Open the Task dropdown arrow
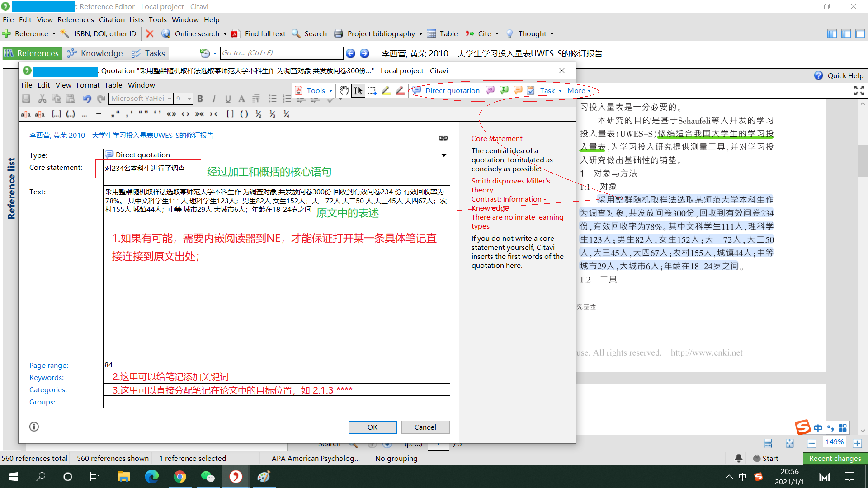The height and width of the screenshot is (488, 868). [560, 91]
